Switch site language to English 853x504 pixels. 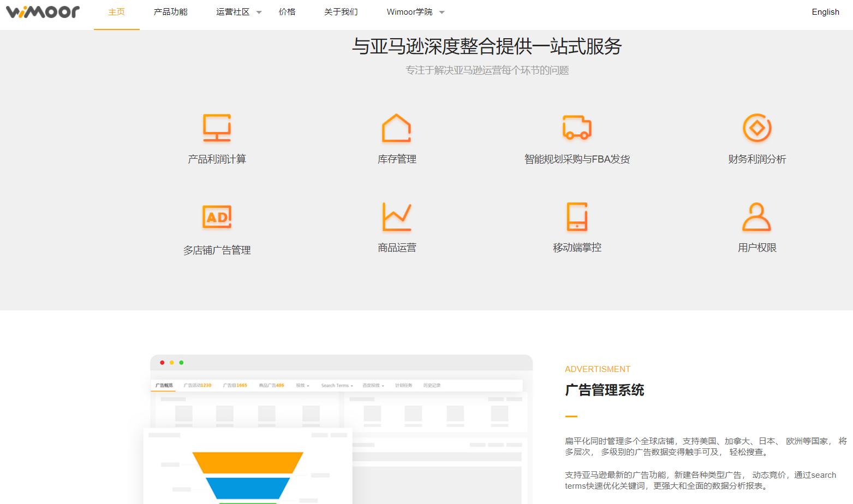pos(825,11)
